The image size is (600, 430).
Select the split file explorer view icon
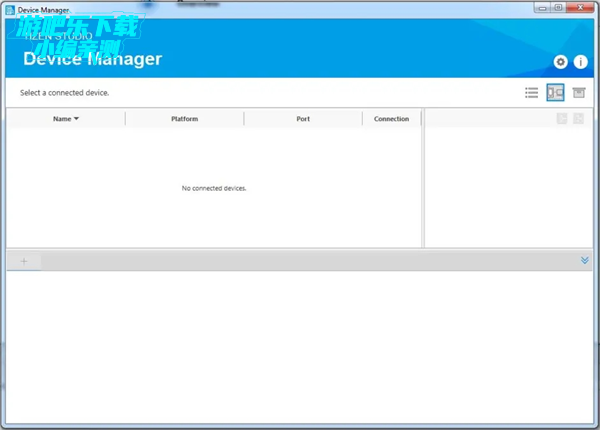click(x=555, y=92)
